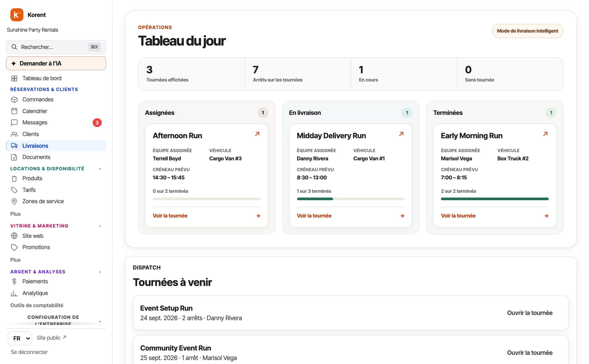The height and width of the screenshot is (364, 589).
Task: Click the Early Morning Run progress bar
Action: (495, 199)
